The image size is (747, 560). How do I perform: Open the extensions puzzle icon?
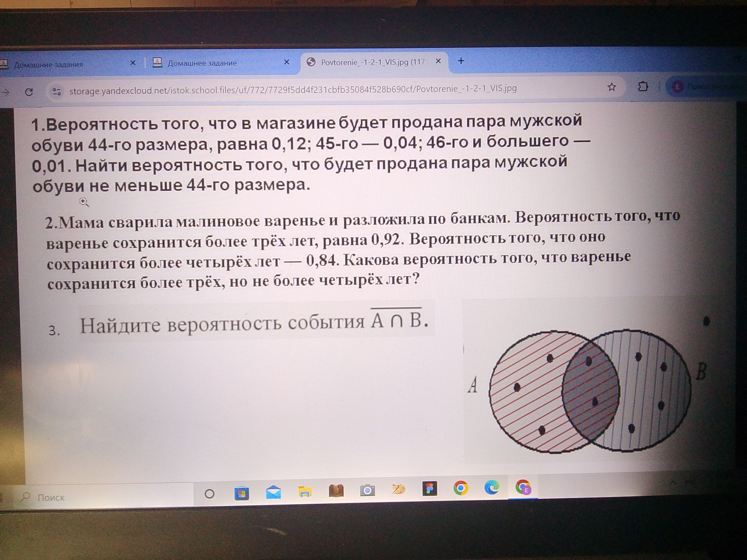click(x=643, y=86)
